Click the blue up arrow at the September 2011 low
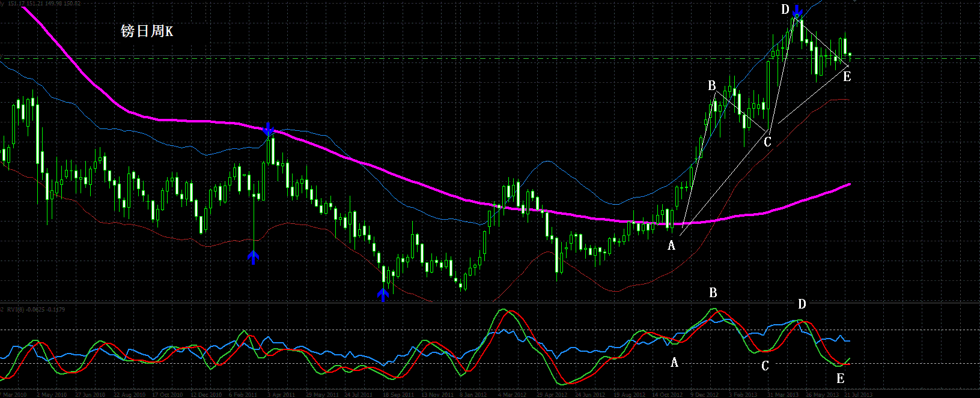Image resolution: width=980 pixels, height=398 pixels. click(382, 294)
